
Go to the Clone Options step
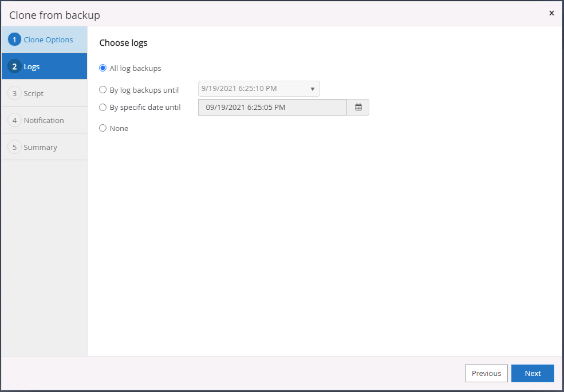[x=48, y=40]
